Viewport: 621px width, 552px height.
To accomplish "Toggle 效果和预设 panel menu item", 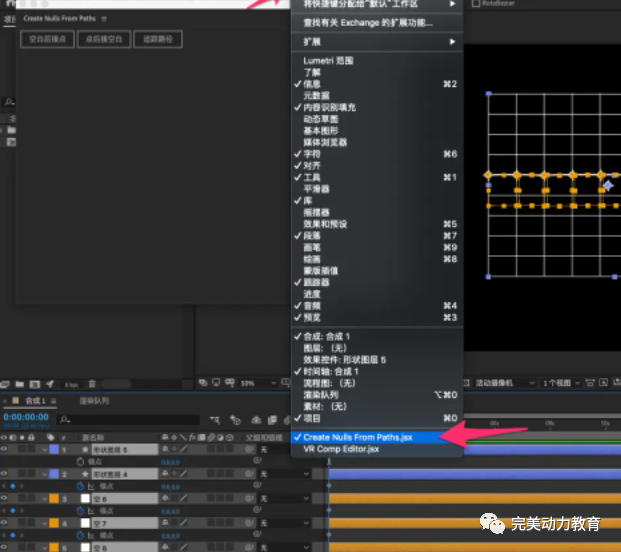I will [x=377, y=224].
